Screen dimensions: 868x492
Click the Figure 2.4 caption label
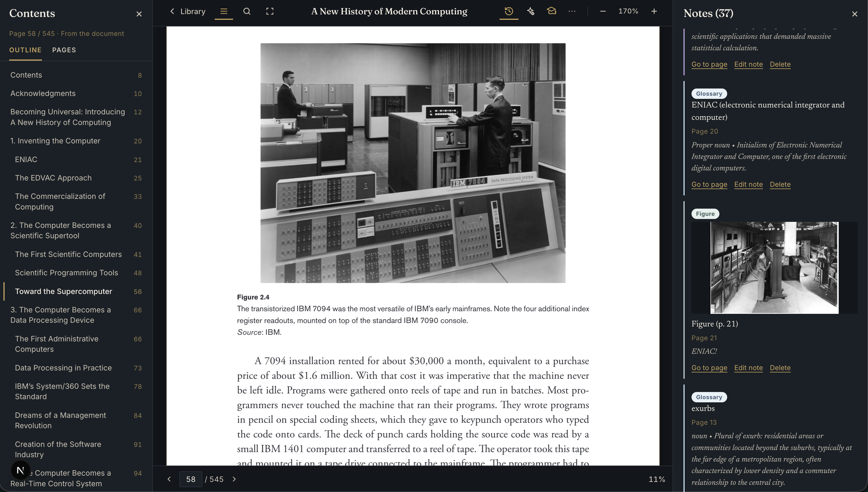pyautogui.click(x=253, y=297)
